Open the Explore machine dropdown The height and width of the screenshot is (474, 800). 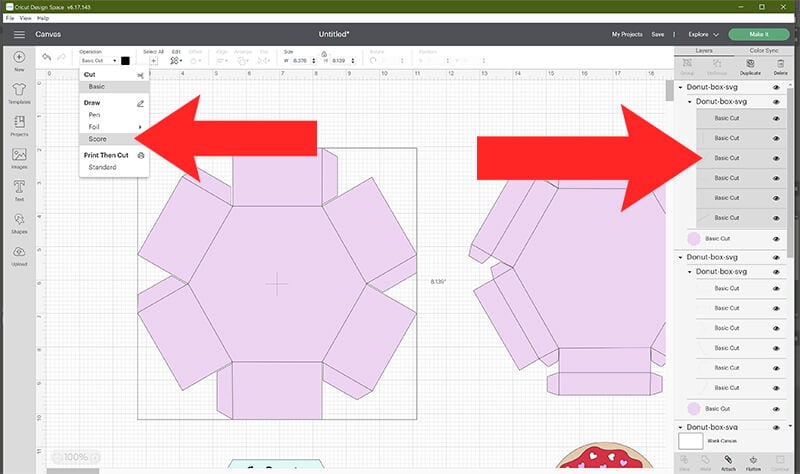pos(703,34)
